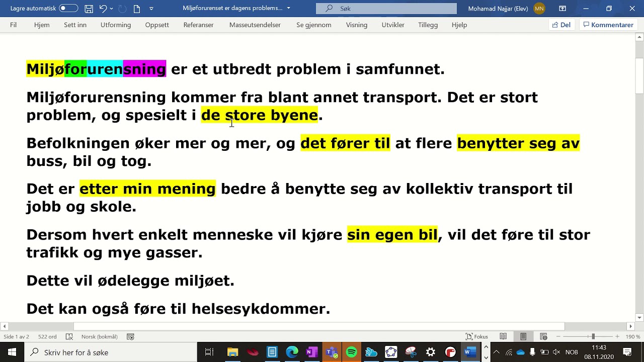Open the Se gjennom tab
The image size is (644, 362).
[x=314, y=25]
